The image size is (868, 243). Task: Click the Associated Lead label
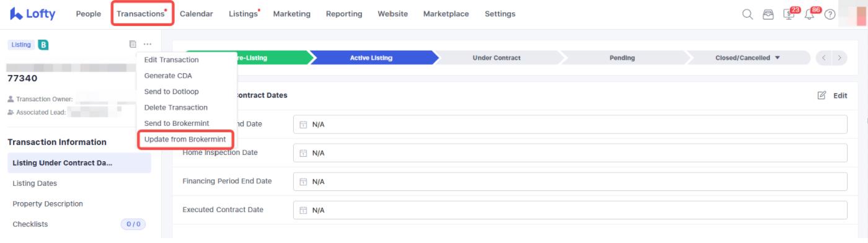[40, 112]
